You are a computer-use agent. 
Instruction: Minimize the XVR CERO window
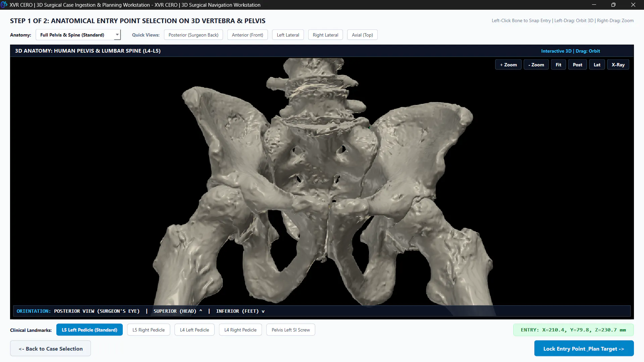click(x=594, y=5)
